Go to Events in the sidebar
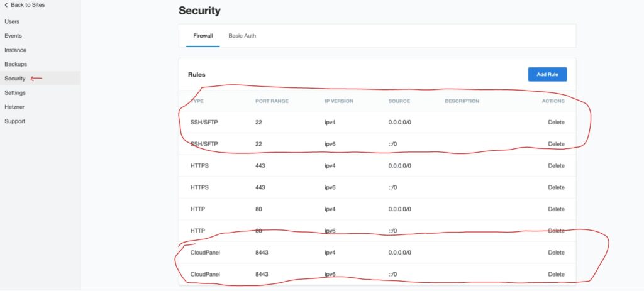The image size is (644, 291). [x=13, y=36]
